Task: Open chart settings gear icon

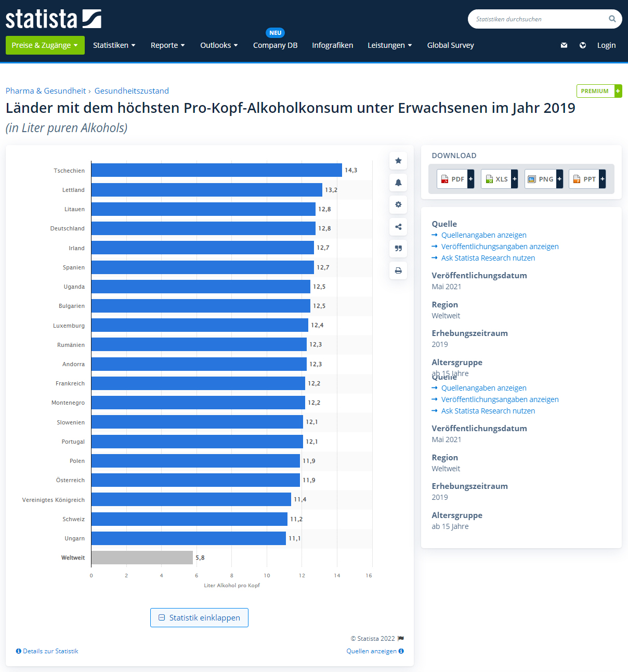Action: pos(398,204)
